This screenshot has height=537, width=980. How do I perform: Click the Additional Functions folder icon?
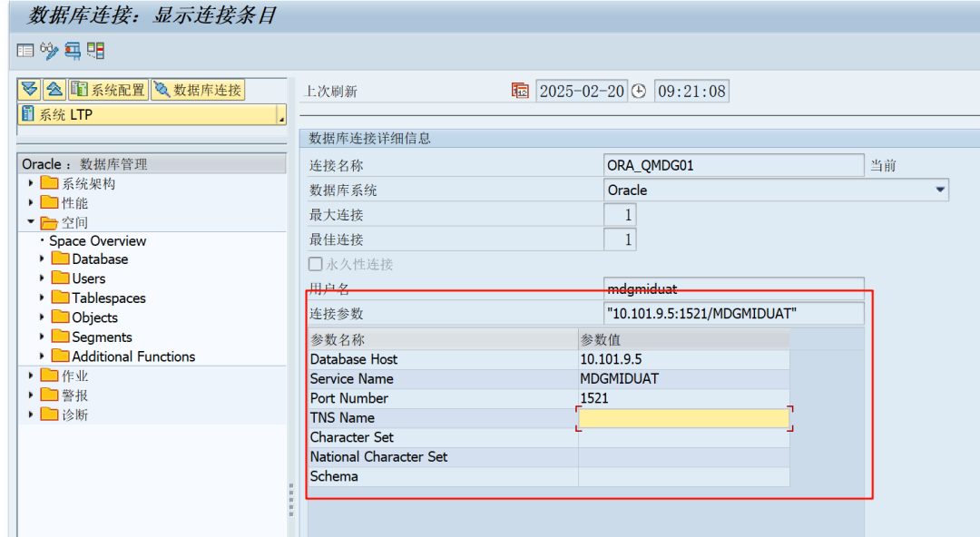61,356
